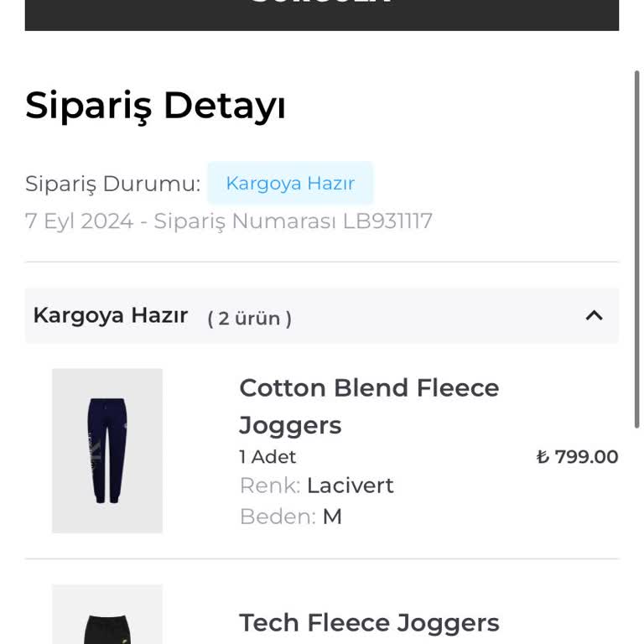Collapse the Kargoya Hazır section chevron
The width and height of the screenshot is (644, 644).
(x=594, y=315)
